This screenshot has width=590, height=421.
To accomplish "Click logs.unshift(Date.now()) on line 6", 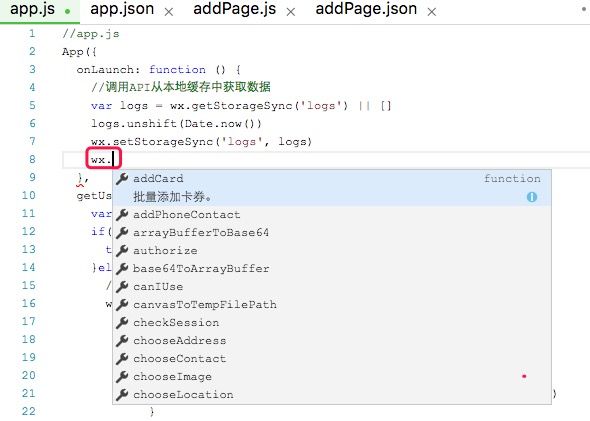I will (176, 124).
